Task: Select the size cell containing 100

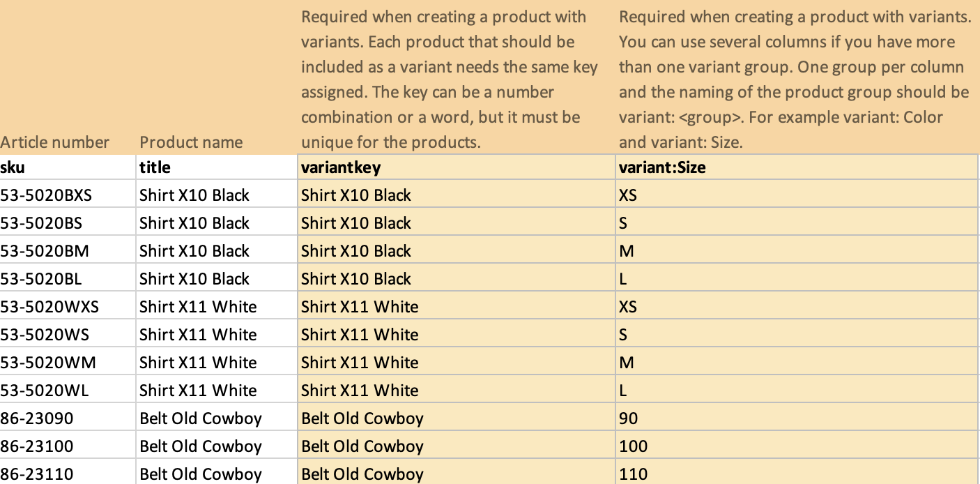Action: [x=797, y=446]
